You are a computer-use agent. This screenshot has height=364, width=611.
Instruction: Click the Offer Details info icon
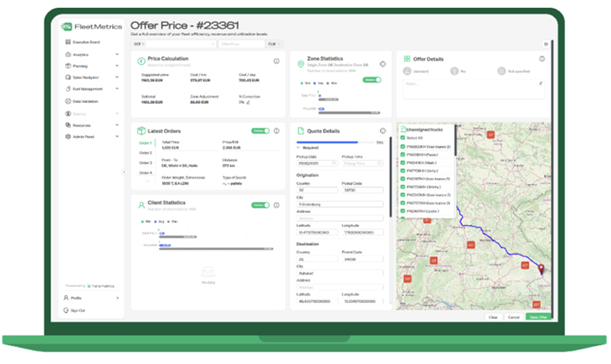tap(541, 59)
